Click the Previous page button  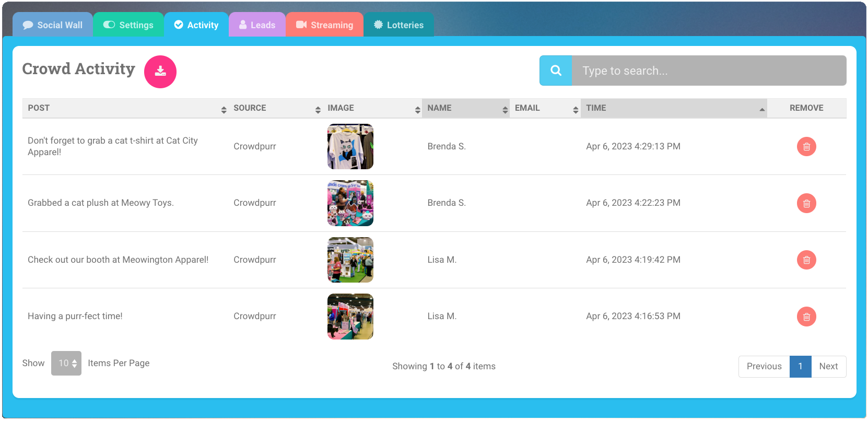coord(764,366)
